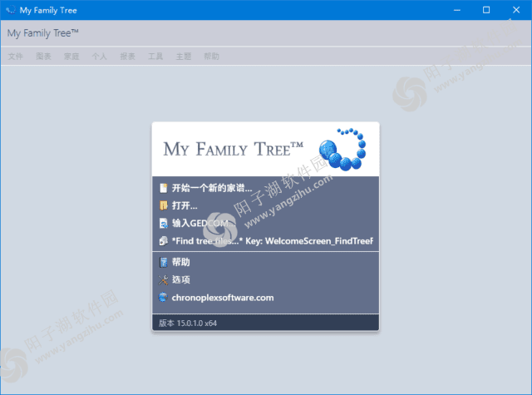Click the version text 版本 15.0.1.0 x64
532x395 pixels.
point(188,323)
